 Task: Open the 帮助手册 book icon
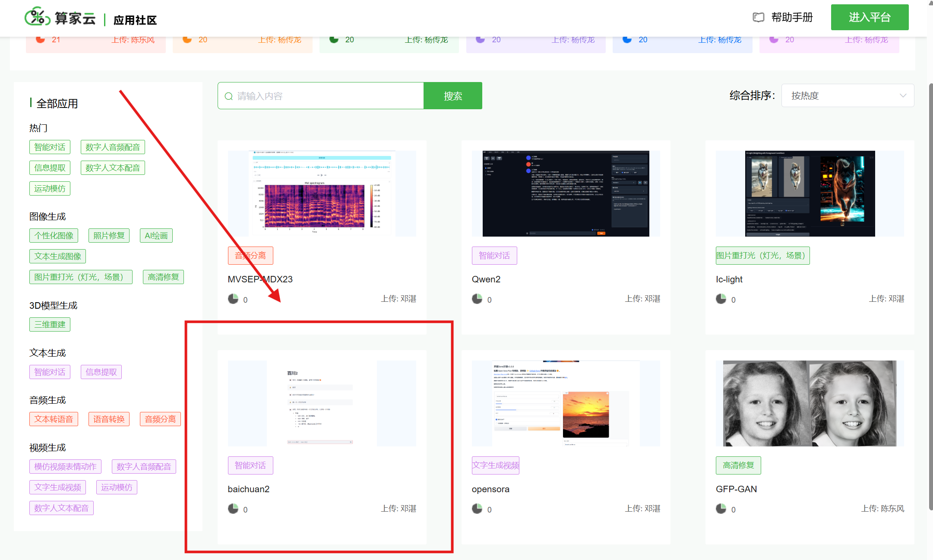[x=758, y=17]
